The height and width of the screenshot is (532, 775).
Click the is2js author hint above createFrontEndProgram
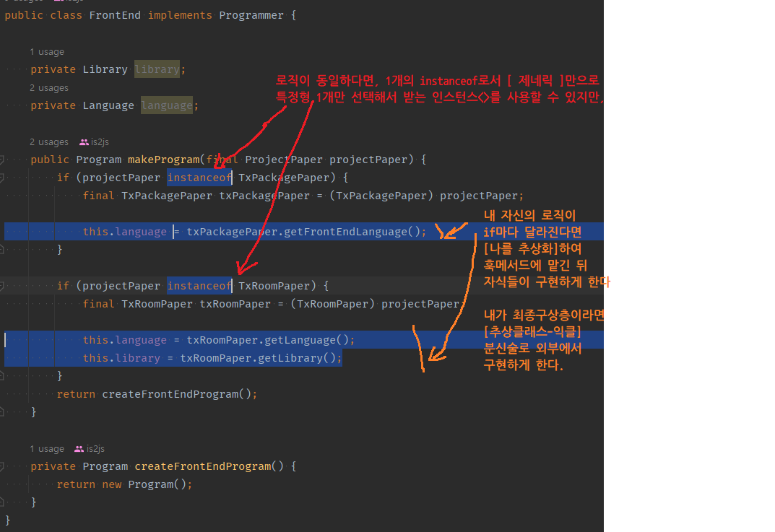coord(95,449)
